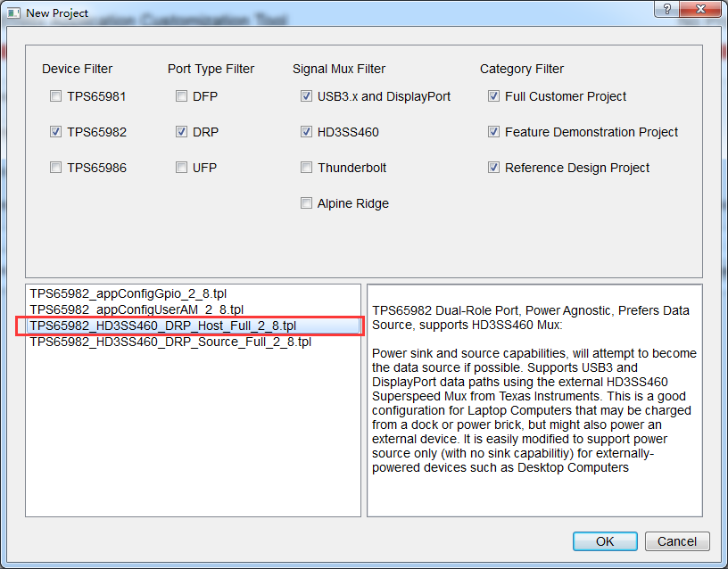Screen dimensions: 728x569
Task: Select TPS65982_HD3SS460_DRP_Host_Full_2_8.tpl template
Action: [x=193, y=326]
